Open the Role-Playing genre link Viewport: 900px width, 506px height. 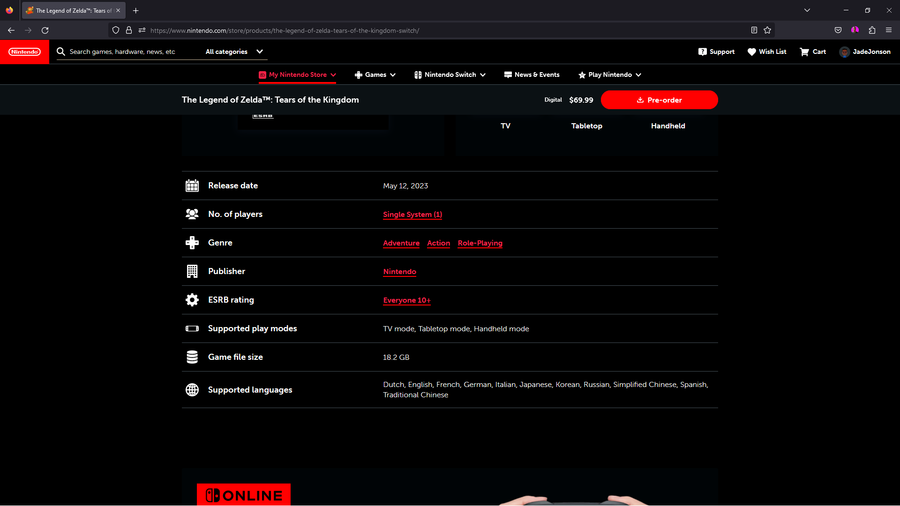point(480,243)
